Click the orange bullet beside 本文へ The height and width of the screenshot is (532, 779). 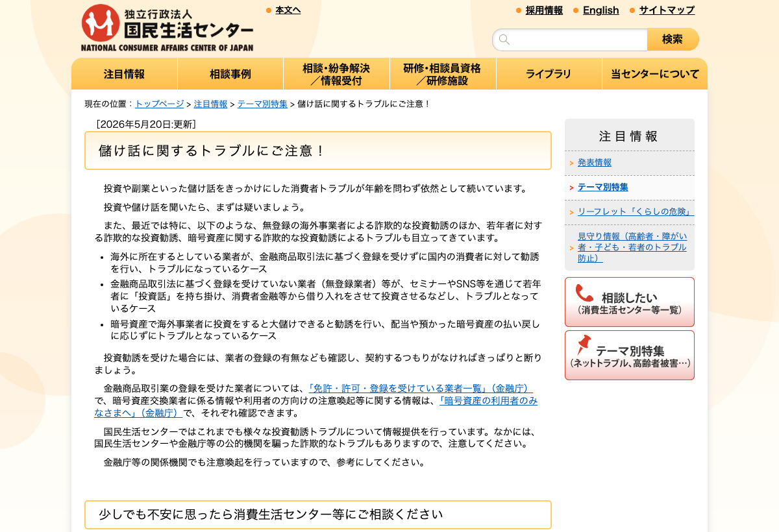(269, 10)
